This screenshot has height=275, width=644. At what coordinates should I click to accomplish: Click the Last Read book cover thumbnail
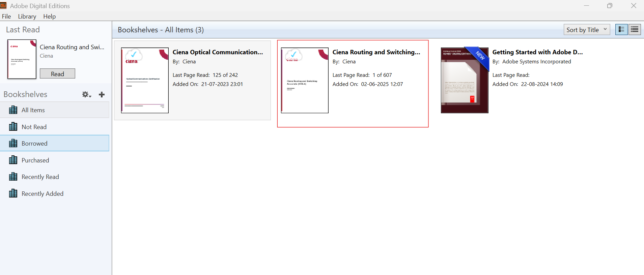coord(22,59)
